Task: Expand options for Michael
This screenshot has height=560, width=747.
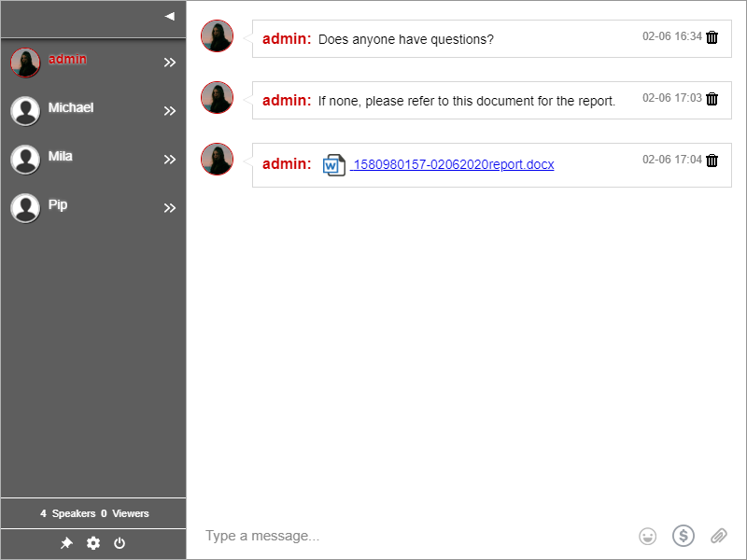Action: 170,111
